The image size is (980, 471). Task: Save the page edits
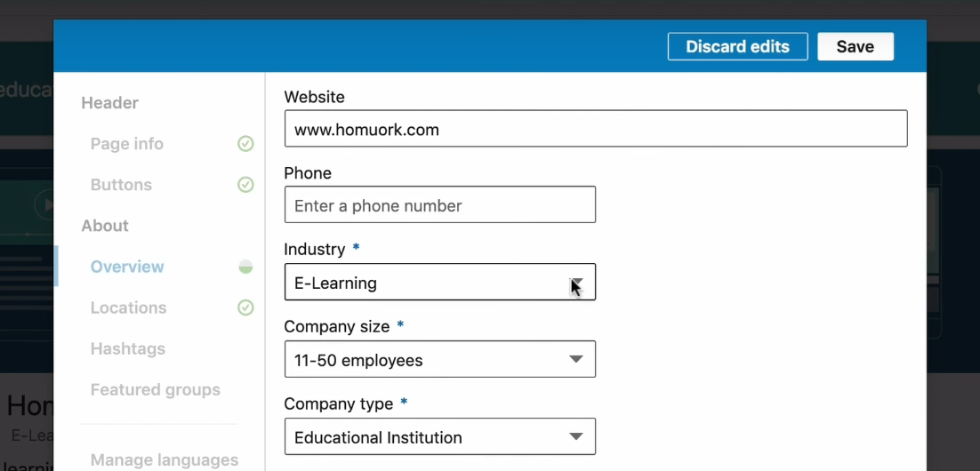pos(855,47)
